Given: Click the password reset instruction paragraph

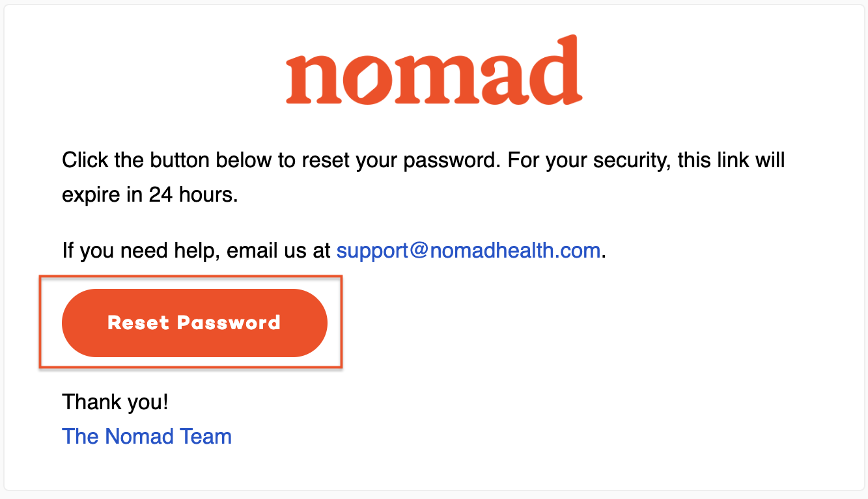Looking at the screenshot, I should (x=423, y=177).
